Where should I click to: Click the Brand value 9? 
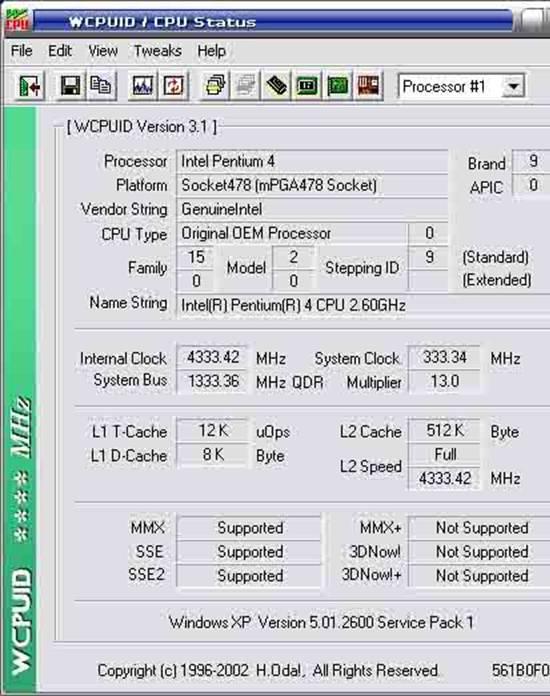(533, 161)
